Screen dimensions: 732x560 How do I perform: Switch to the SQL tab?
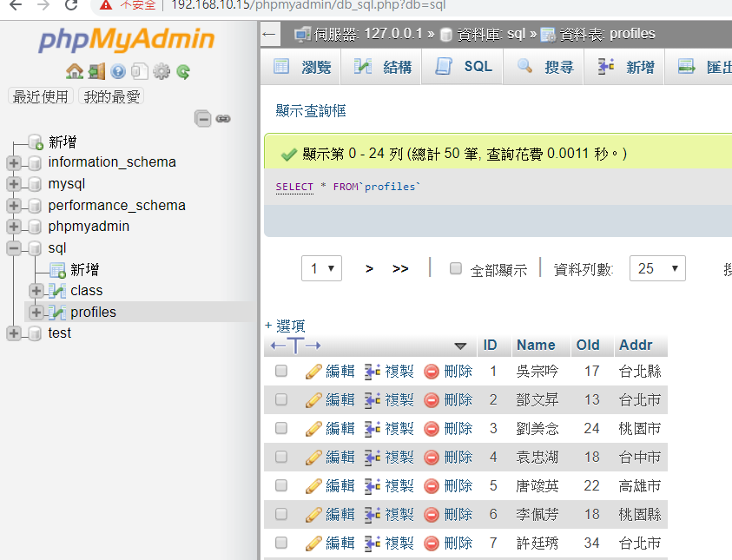coord(465,67)
